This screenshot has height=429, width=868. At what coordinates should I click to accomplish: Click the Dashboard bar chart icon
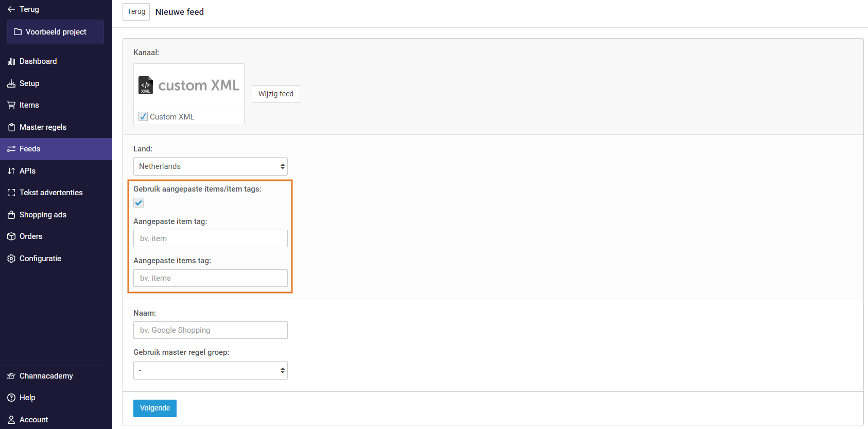11,61
